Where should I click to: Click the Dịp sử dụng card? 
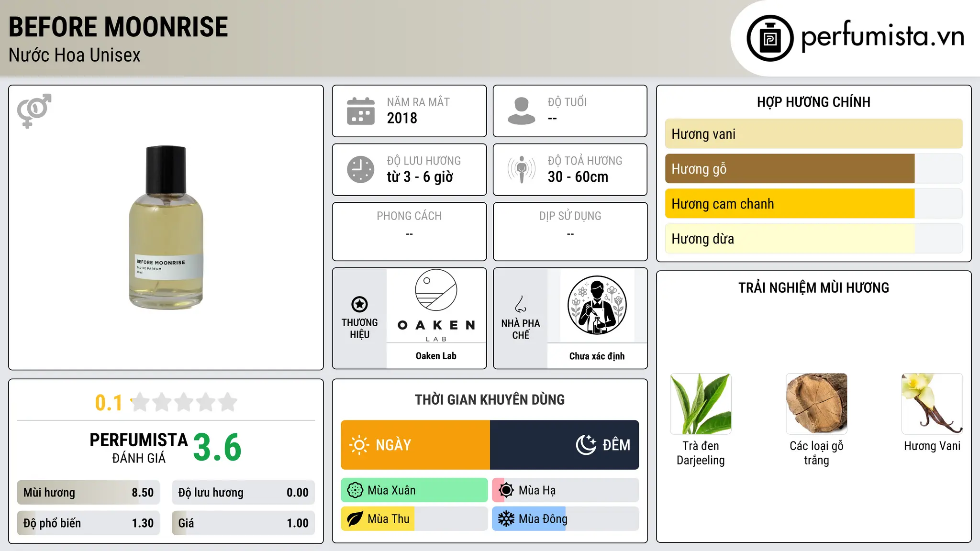(x=570, y=231)
